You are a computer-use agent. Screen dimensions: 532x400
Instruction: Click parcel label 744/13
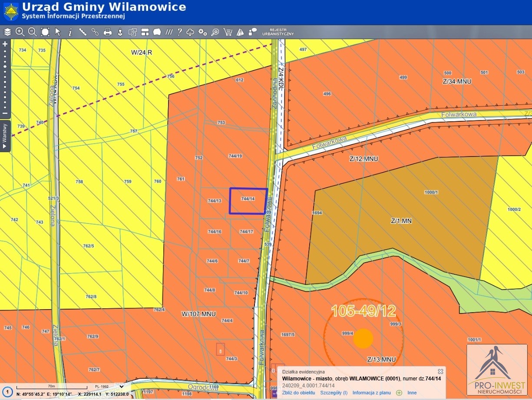coord(215,201)
